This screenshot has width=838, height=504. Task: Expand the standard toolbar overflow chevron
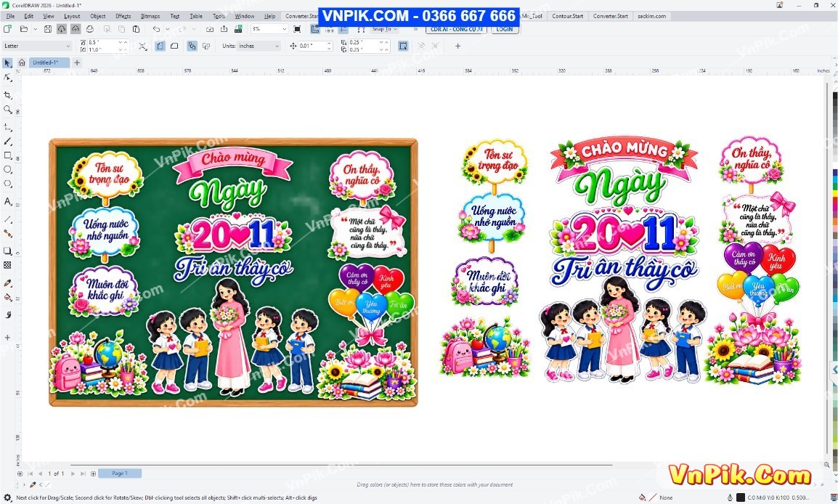(x=415, y=29)
